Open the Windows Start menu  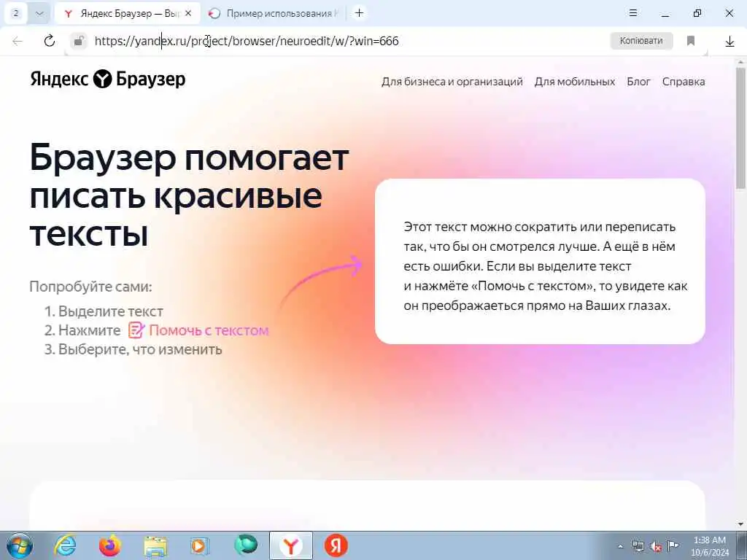(19, 545)
